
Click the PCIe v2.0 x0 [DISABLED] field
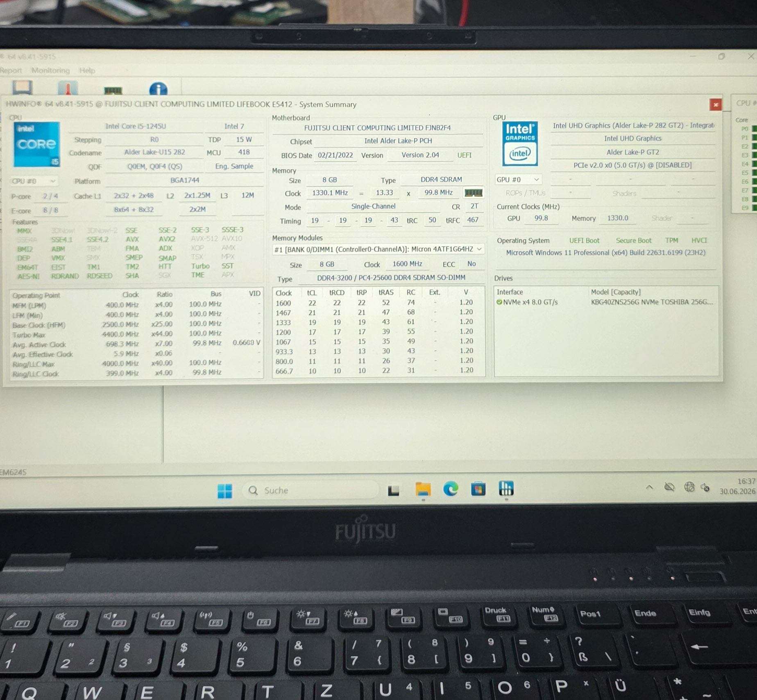[x=632, y=165]
